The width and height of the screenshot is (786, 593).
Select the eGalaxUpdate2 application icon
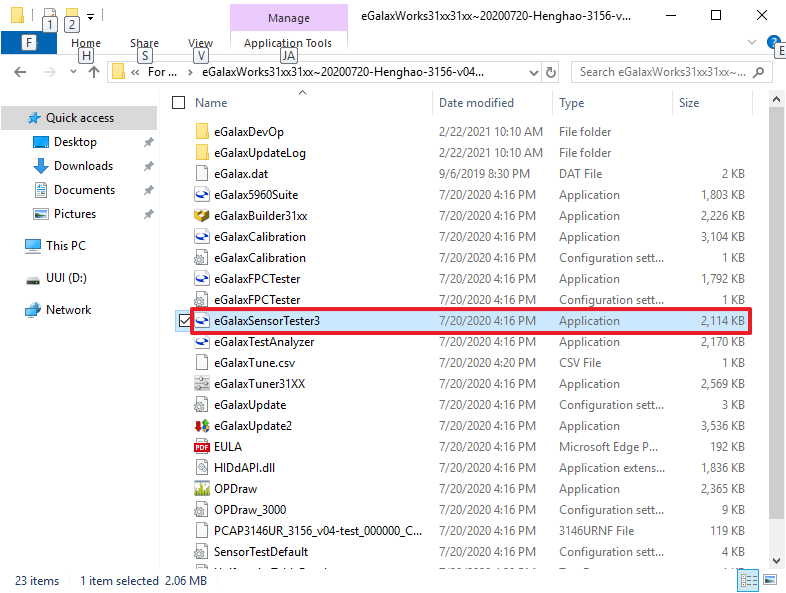click(x=202, y=426)
